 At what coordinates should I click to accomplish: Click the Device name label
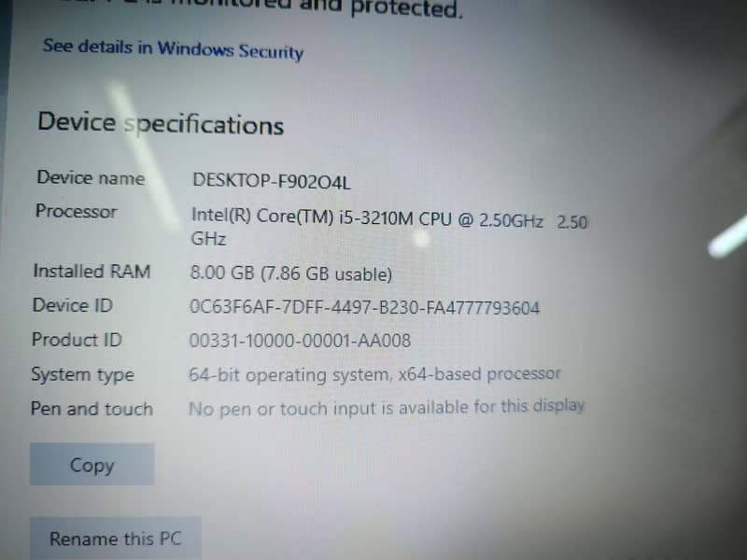(x=91, y=177)
